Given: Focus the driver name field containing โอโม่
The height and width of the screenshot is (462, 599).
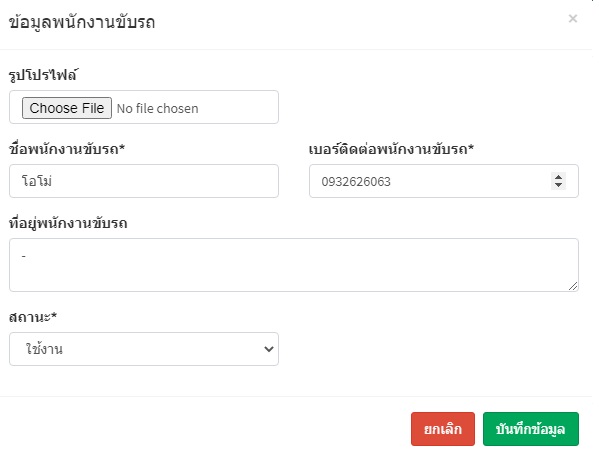Looking at the screenshot, I should click(x=144, y=181).
